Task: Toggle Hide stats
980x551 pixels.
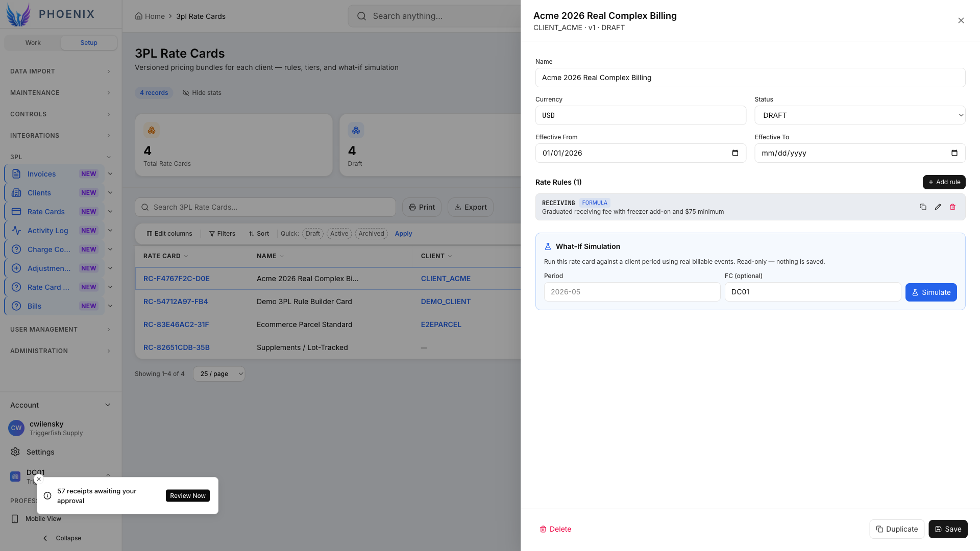Action: coord(202,93)
